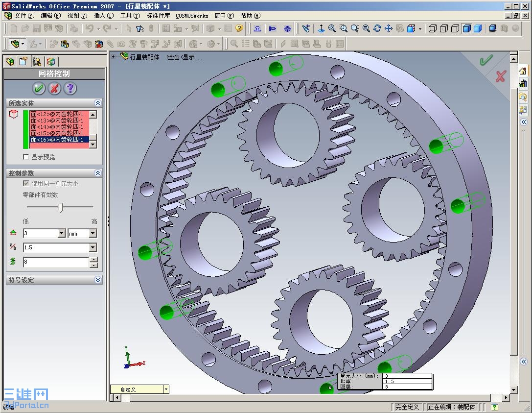
Task: Open the 自定义 view dropdown
Action: point(166,389)
